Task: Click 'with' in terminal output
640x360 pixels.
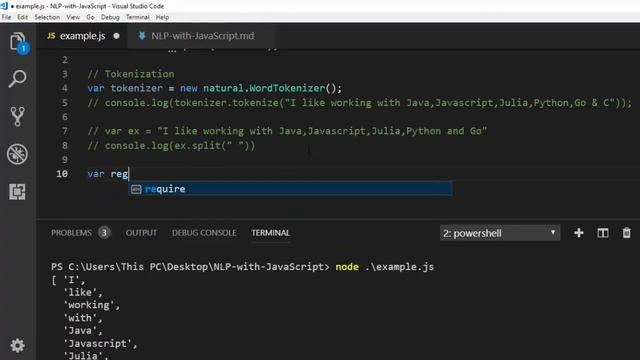Action: tap(82, 318)
